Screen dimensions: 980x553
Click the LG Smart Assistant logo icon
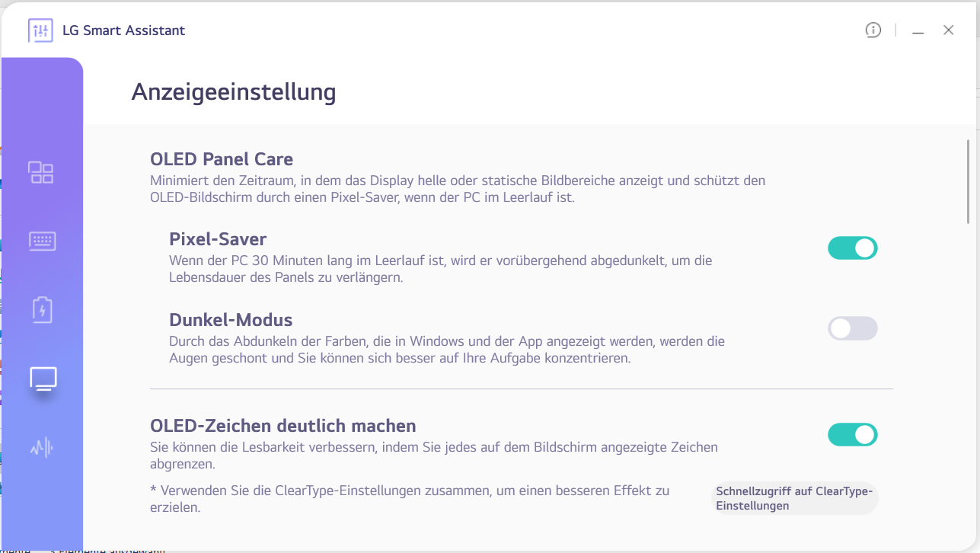pos(40,30)
